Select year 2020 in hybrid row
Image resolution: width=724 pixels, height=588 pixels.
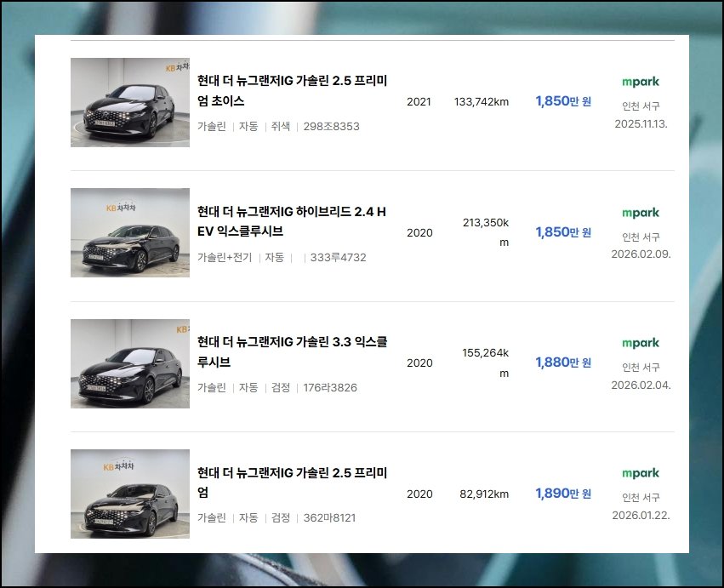coord(419,233)
